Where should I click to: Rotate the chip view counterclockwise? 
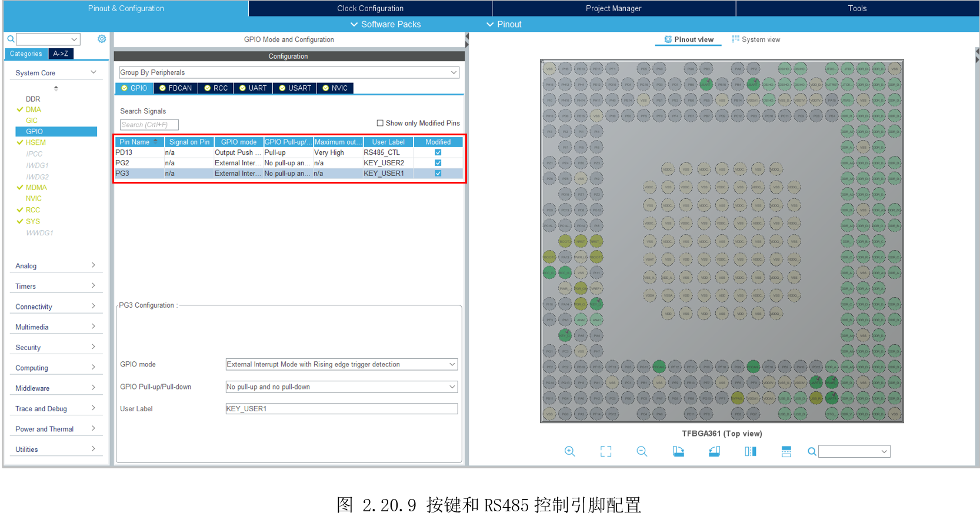pyautogui.click(x=714, y=451)
